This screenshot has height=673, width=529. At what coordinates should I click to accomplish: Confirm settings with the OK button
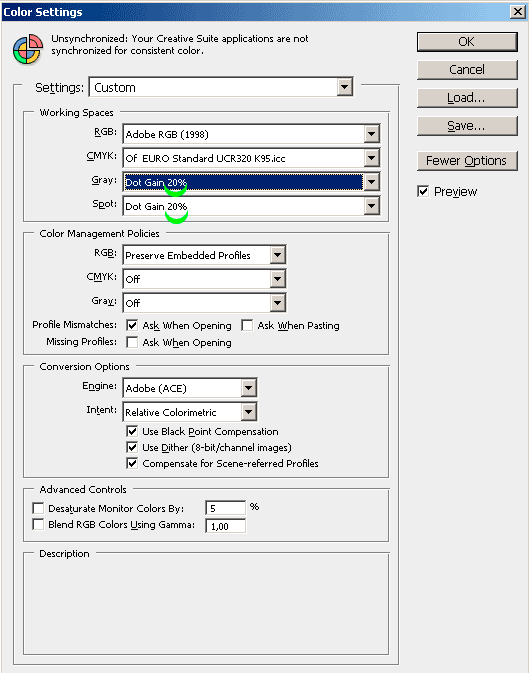click(x=467, y=42)
